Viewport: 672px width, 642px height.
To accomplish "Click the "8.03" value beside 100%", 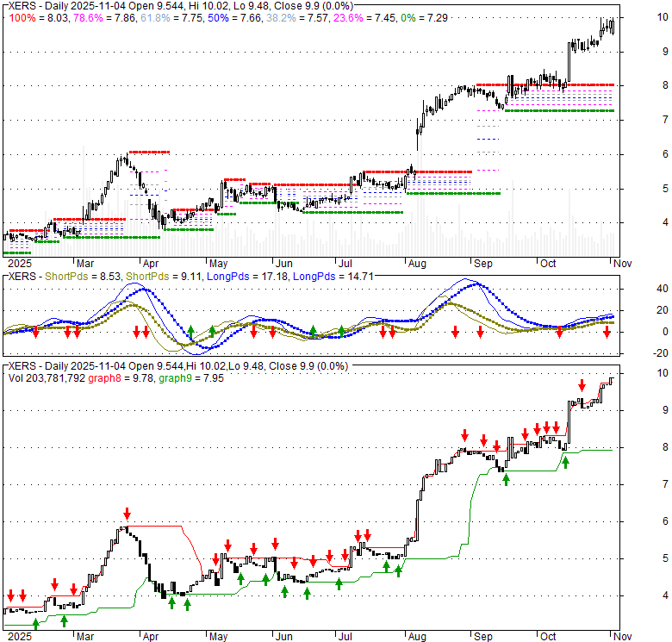I will 57,18.
